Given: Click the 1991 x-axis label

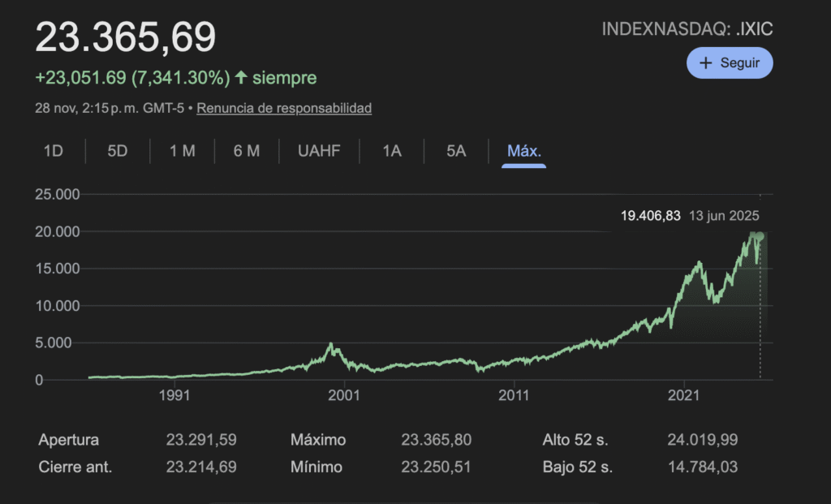Looking at the screenshot, I should click(175, 395).
